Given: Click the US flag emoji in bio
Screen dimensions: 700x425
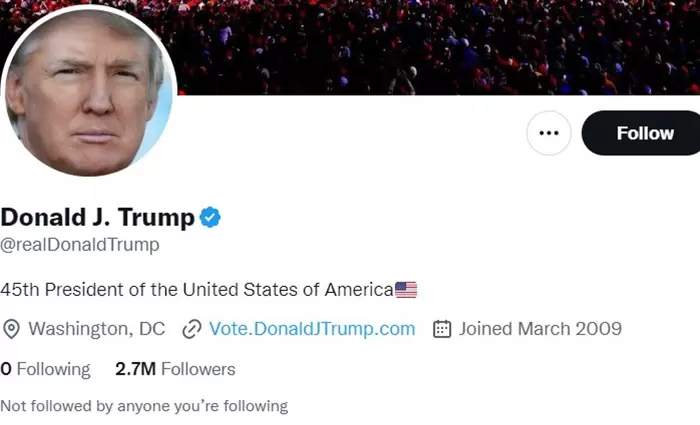Looking at the screenshot, I should (406, 290).
